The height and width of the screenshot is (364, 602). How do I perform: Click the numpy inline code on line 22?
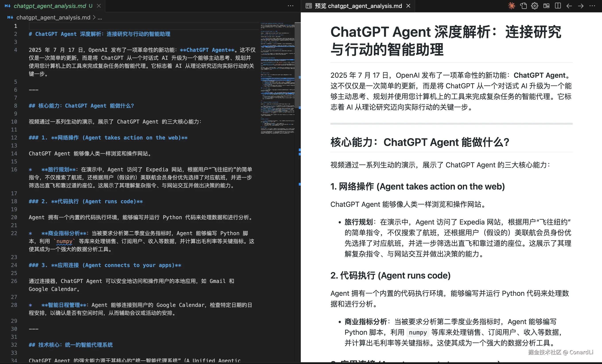click(x=64, y=241)
